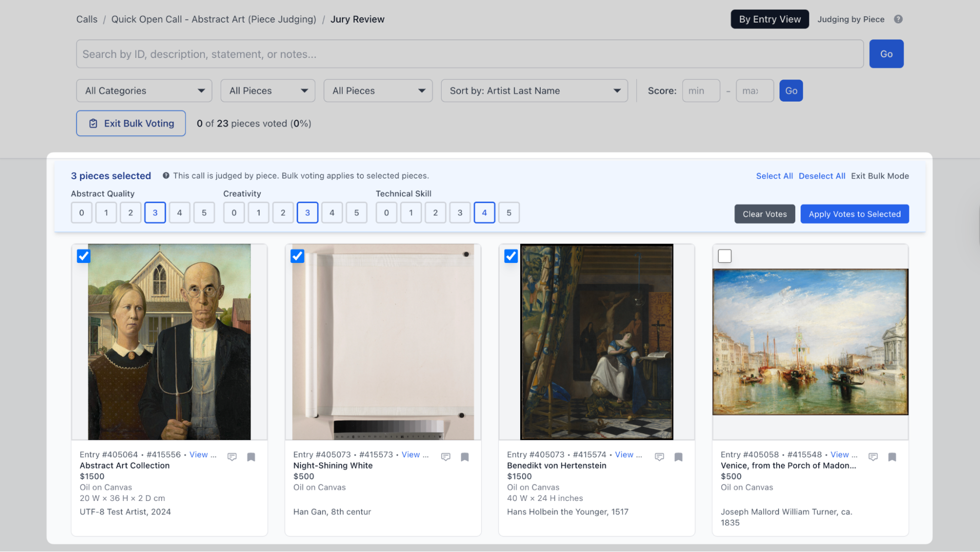Open comments for Venice, from the Porch piece
980x552 pixels.
873,457
